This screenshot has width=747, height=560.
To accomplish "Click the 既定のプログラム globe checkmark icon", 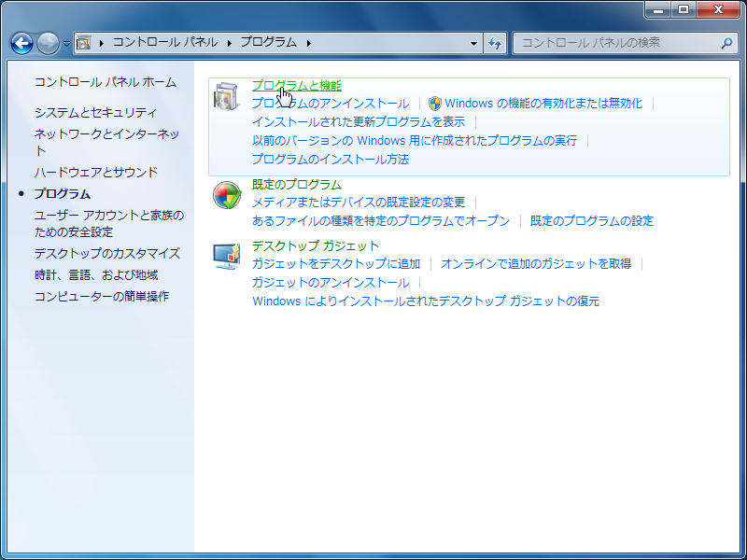I will click(x=227, y=195).
